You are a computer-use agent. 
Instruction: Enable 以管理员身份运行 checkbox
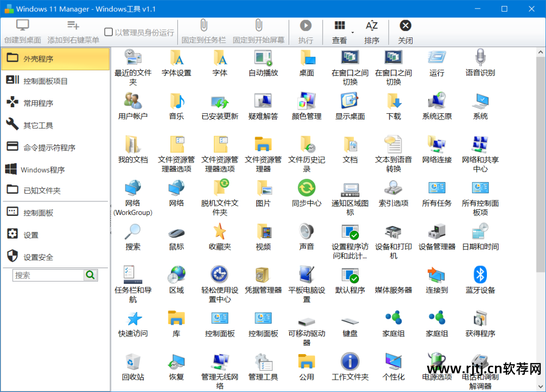[109, 30]
